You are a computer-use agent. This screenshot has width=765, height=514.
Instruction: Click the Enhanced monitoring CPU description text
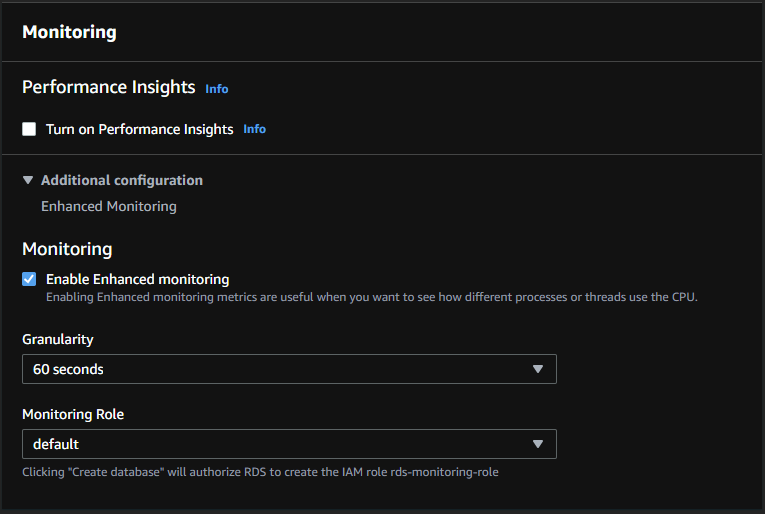371,297
